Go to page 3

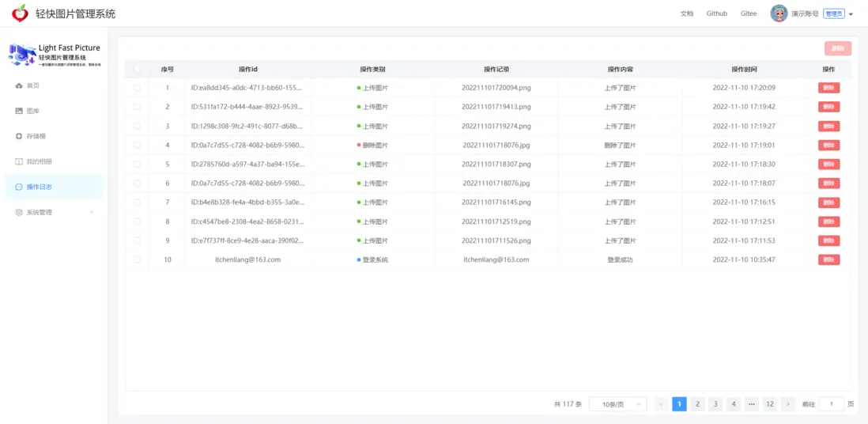point(715,404)
